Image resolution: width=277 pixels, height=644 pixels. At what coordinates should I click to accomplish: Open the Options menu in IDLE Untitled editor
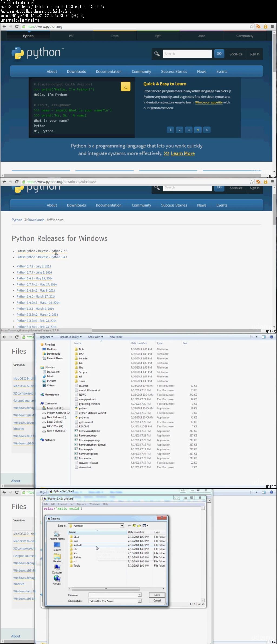click(x=81, y=504)
